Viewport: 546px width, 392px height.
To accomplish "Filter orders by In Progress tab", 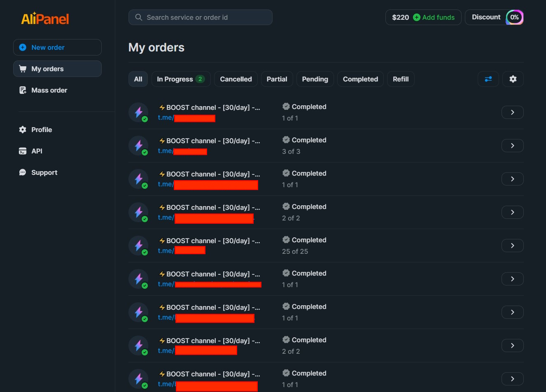I will [181, 79].
